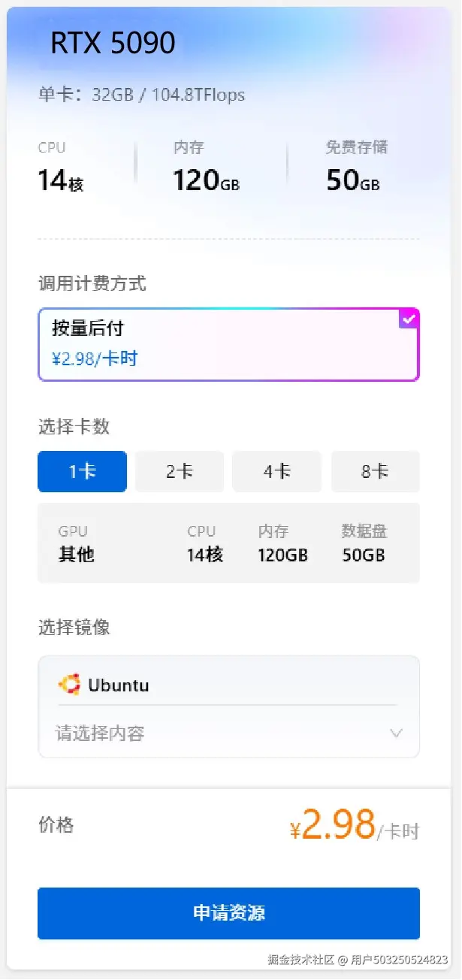Select 2卡 card count
The image size is (462, 980).
click(x=180, y=471)
